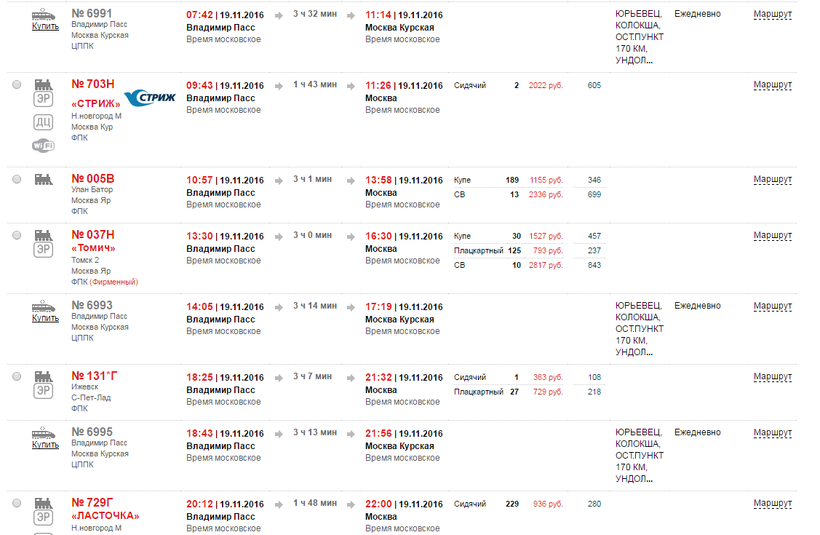
Task: Click the ЭР badge on train 131*Г
Action: click(x=44, y=391)
